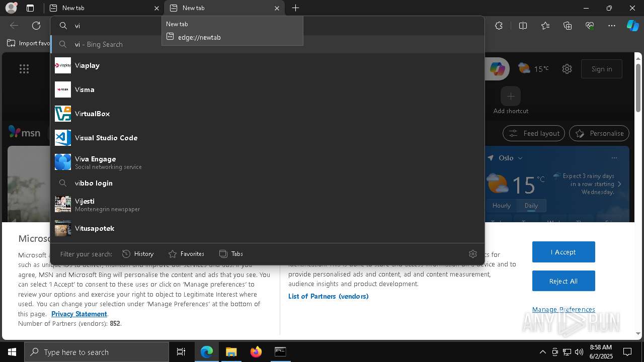Select 'vi - Bing Search' suggestion
Image resolution: width=644 pixels, height=362 pixels.
pyautogui.click(x=267, y=44)
